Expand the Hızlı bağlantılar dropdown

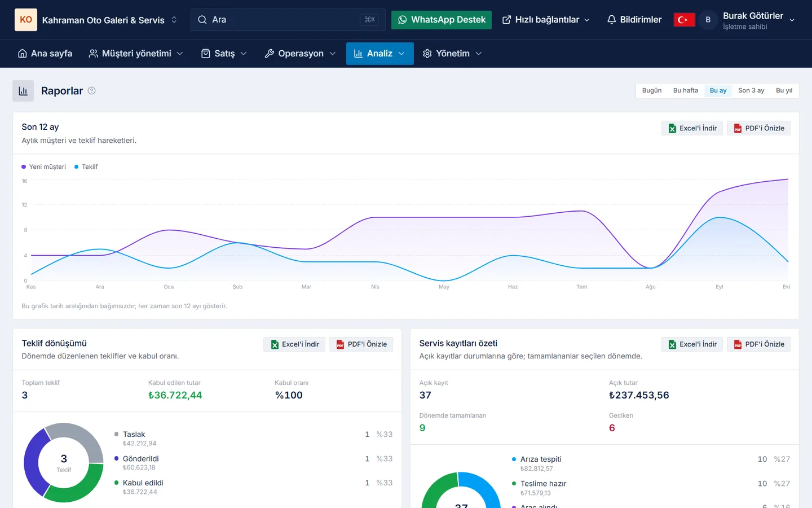coord(546,20)
